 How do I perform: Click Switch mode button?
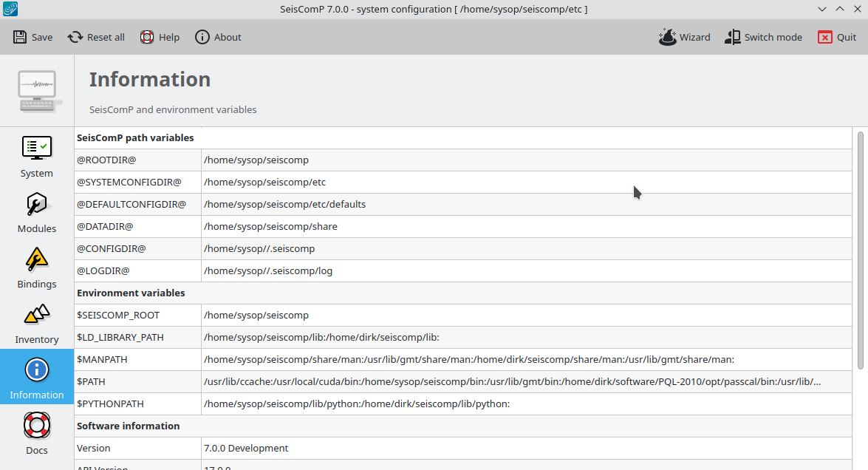coord(763,37)
